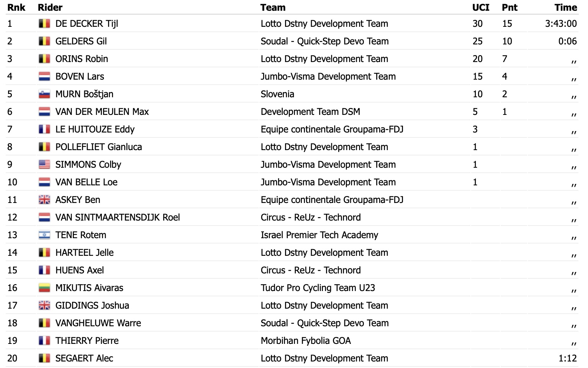Open the Tudor Pro Cycling Team U23 link
Screen dimensions: 588x368
pyautogui.click(x=318, y=288)
